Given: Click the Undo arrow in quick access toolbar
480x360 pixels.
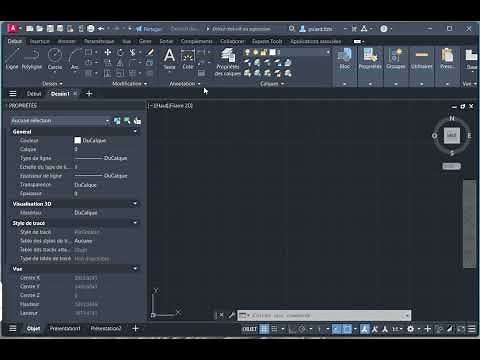Looking at the screenshot, I should click(101, 29).
